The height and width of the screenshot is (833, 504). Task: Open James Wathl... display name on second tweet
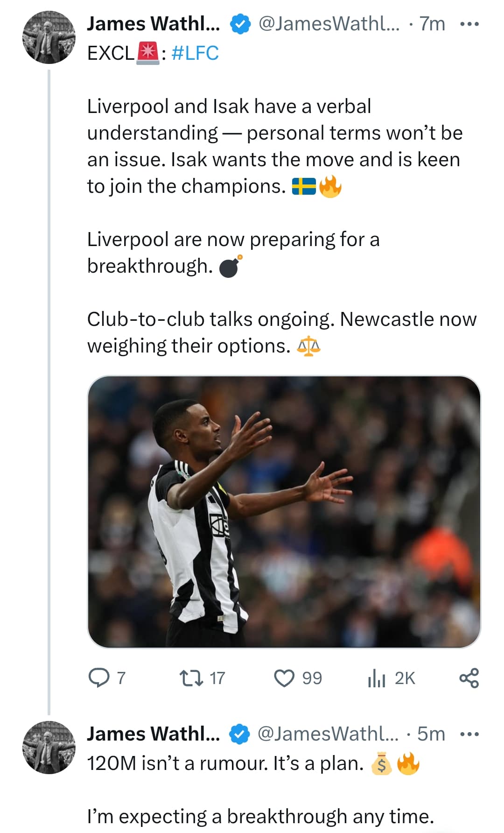point(154,734)
